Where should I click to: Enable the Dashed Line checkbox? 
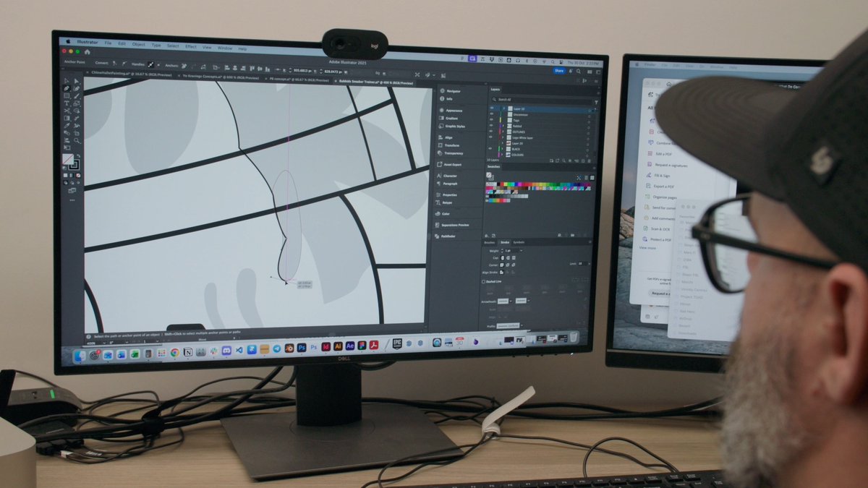[x=483, y=281]
